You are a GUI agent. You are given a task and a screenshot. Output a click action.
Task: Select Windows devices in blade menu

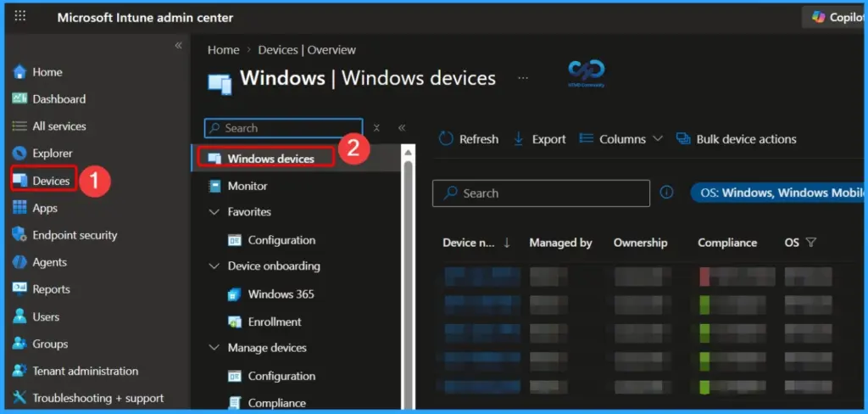[296, 159]
